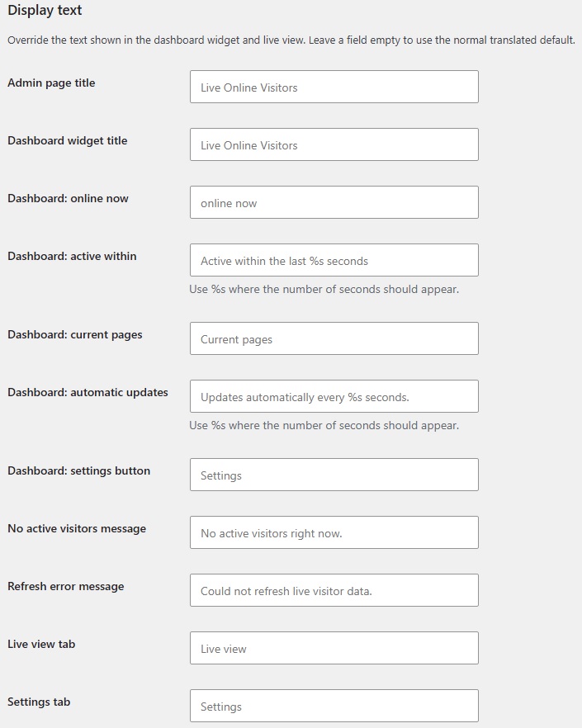The width and height of the screenshot is (582, 728).
Task: Click the Admin page title input field
Action: click(x=334, y=87)
